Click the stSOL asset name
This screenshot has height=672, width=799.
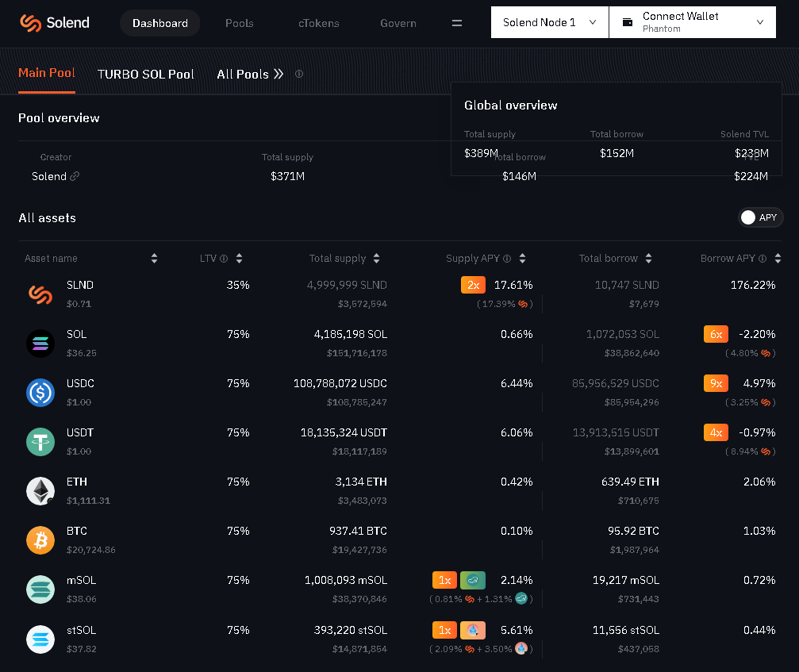coord(82,630)
